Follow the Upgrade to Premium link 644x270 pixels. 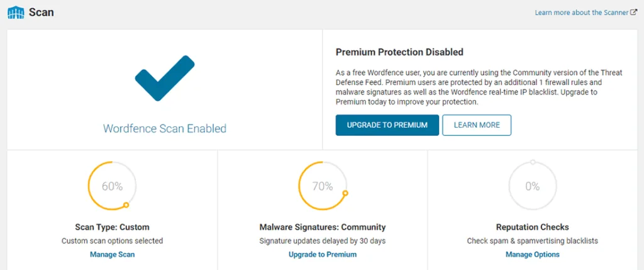pyautogui.click(x=322, y=254)
